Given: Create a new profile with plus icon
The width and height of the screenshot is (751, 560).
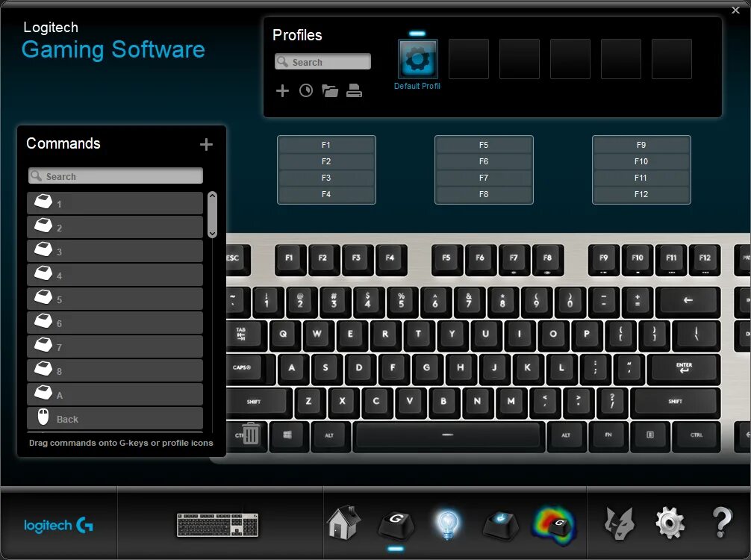Looking at the screenshot, I should [x=283, y=90].
